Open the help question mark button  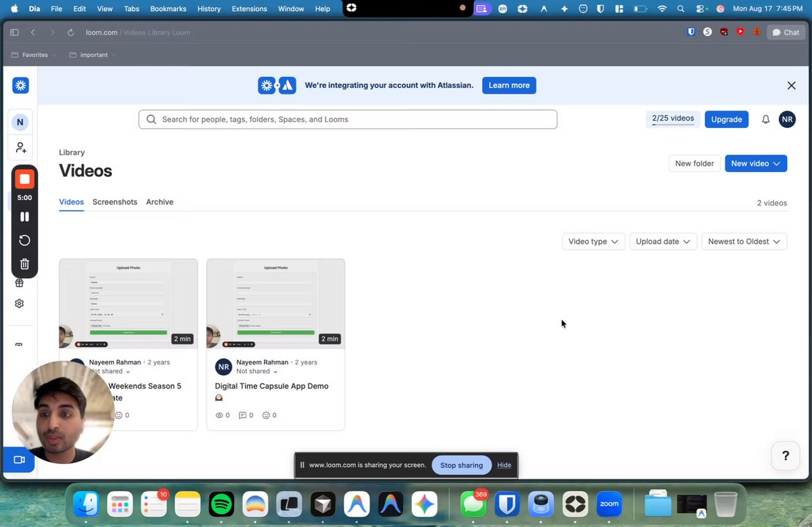pos(786,455)
